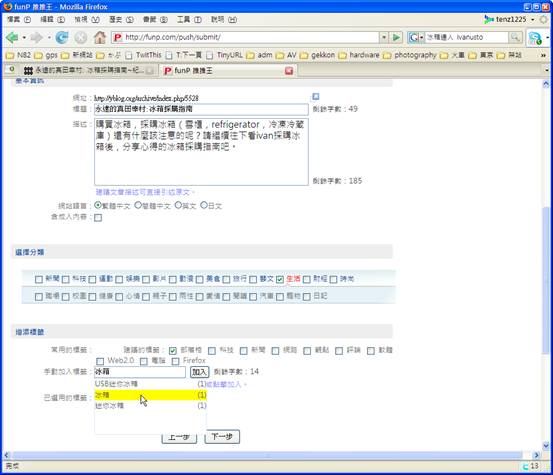This screenshot has height=475, width=553.
Task: Click the link below the description box
Action: coord(145,192)
